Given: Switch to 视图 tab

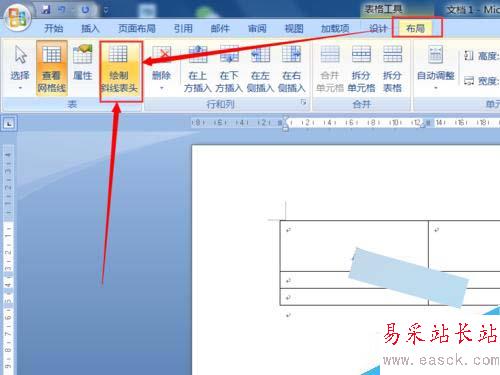Looking at the screenshot, I should coord(294,28).
